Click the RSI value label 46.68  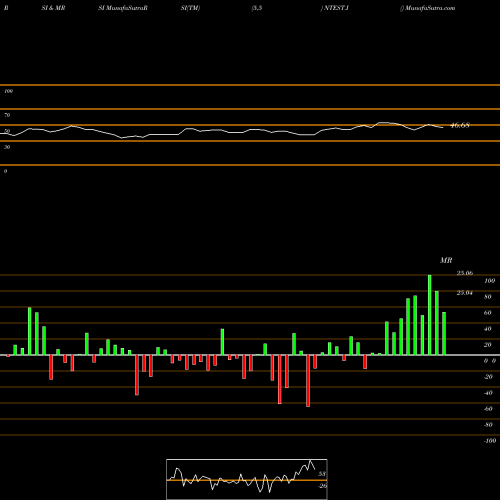pos(460,125)
